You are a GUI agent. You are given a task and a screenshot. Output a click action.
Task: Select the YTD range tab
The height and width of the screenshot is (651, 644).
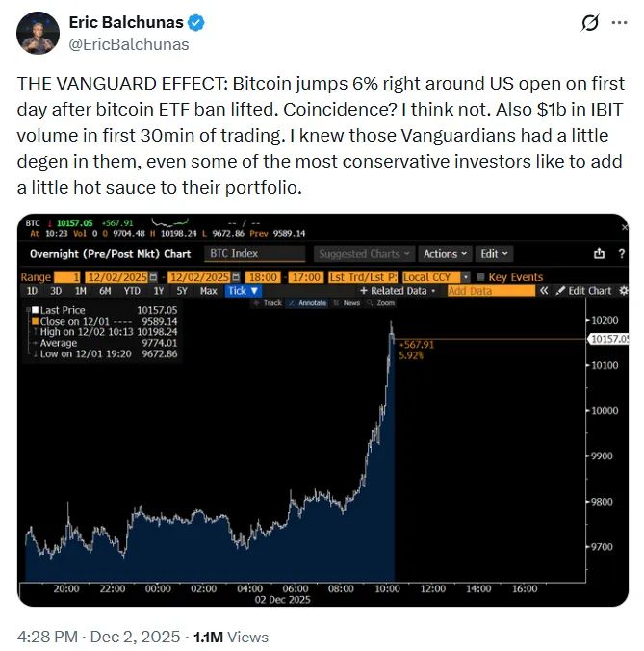[132, 290]
